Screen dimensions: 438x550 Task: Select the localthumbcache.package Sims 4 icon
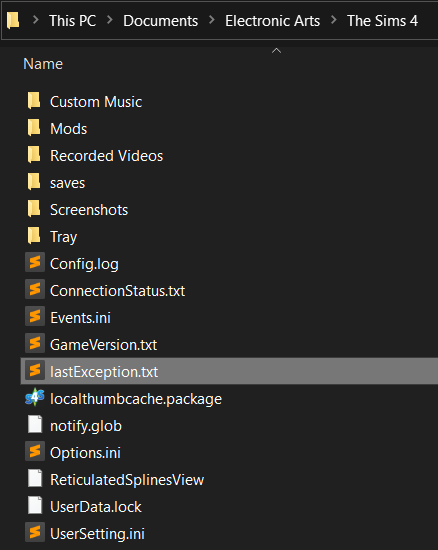pyautogui.click(x=35, y=397)
